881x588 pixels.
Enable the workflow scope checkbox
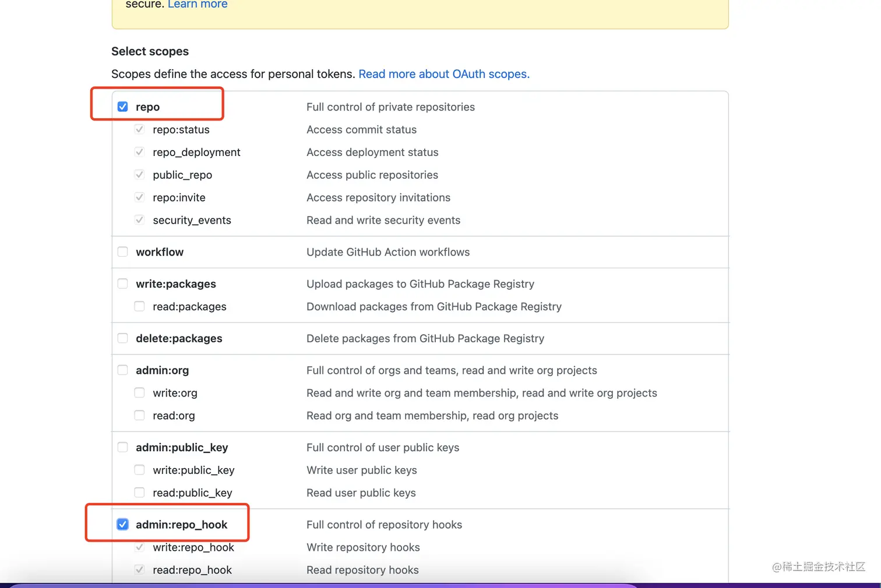coord(122,252)
